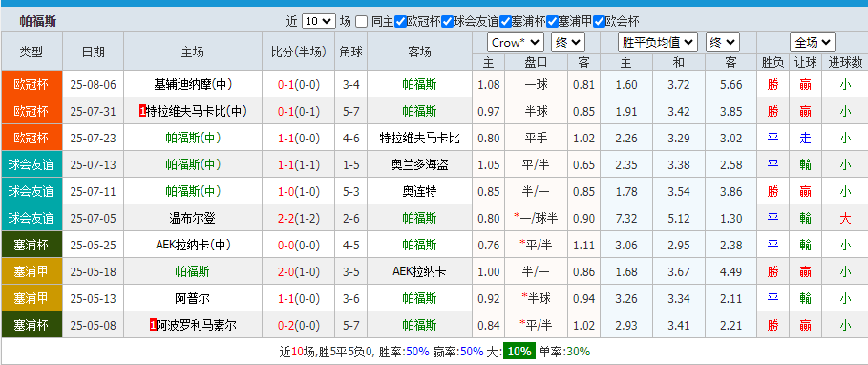The width and height of the screenshot is (868, 365).
Task: Click the red card icon beside 特拉维夫马卡比(中)
Action: 142,112
